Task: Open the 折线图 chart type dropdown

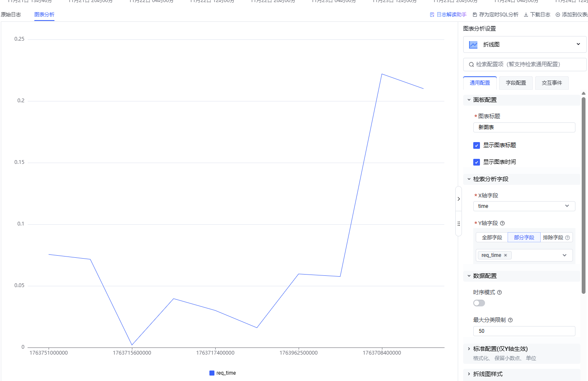Action: tap(524, 44)
